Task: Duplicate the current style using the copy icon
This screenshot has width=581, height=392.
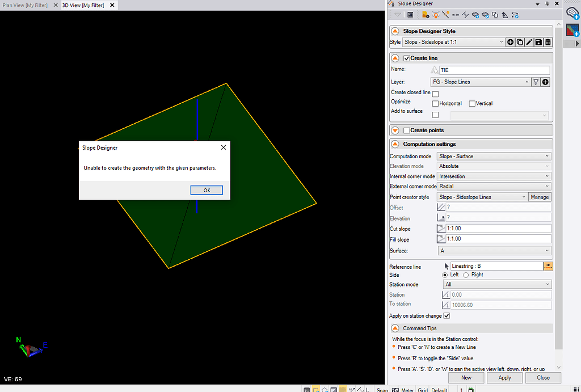Action: point(520,42)
